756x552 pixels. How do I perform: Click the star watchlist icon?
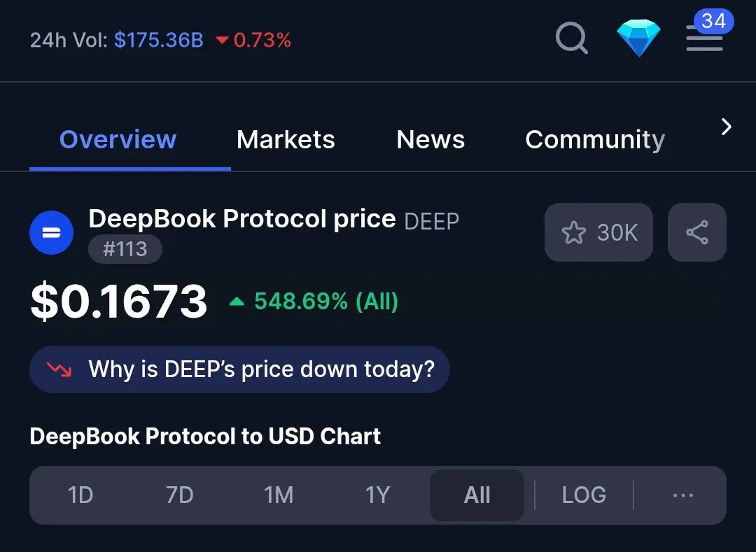tap(574, 233)
